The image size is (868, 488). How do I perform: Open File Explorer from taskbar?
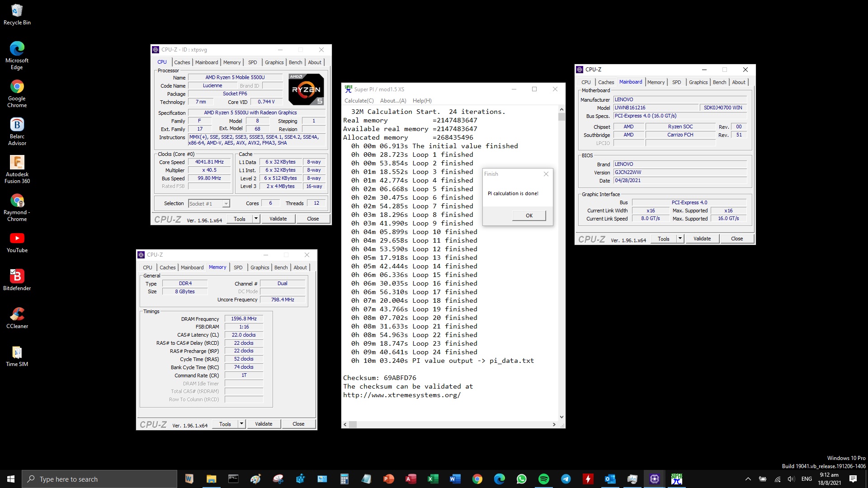click(x=211, y=479)
